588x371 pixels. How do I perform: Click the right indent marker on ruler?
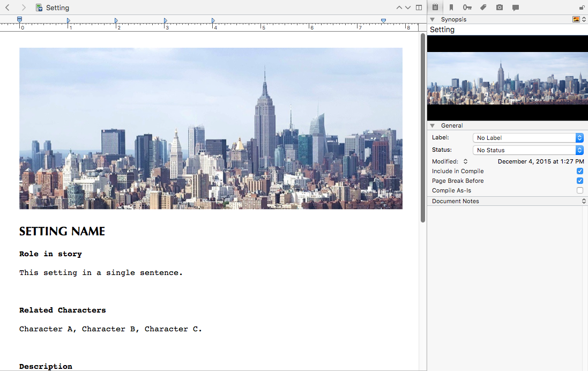pos(383,20)
